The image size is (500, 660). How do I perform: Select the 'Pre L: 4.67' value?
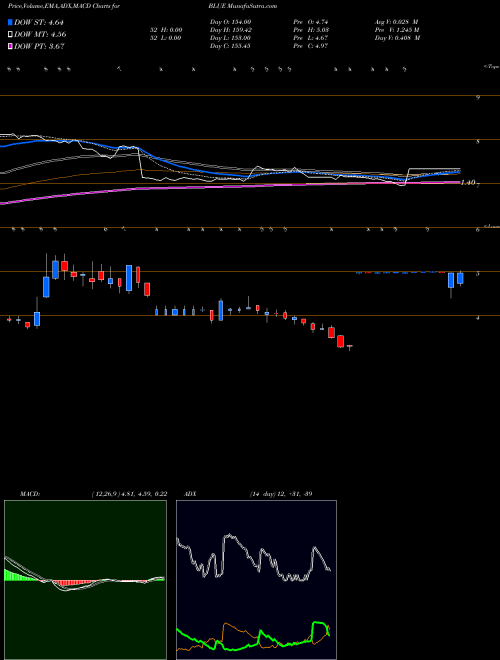(311, 38)
